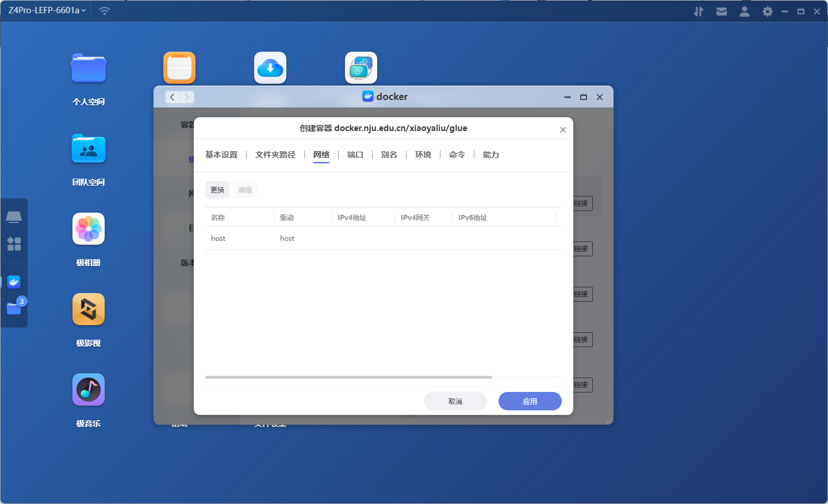Launch the 极相册 photo app
This screenshot has height=504, width=828.
coord(89,229)
